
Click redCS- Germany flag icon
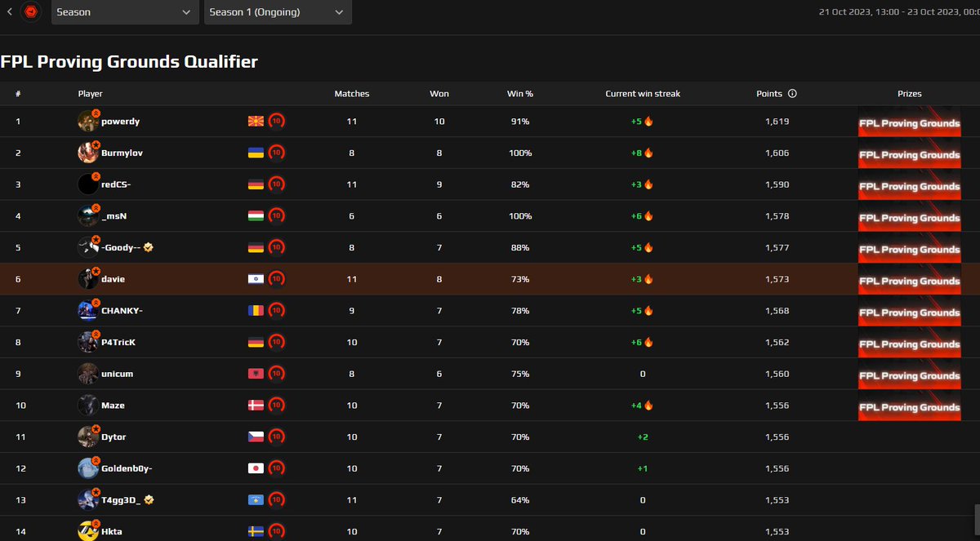[x=255, y=184]
